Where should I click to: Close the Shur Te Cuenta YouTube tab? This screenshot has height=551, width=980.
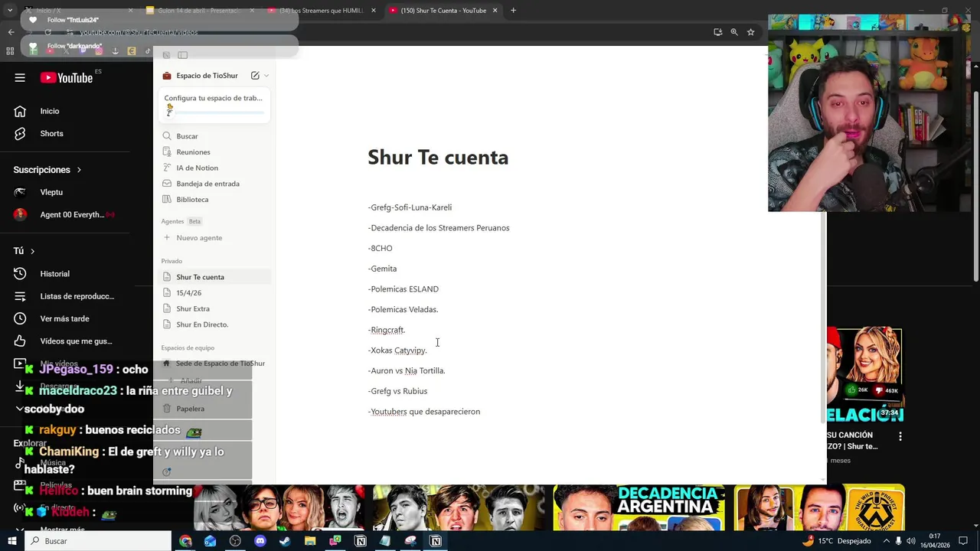495,11
